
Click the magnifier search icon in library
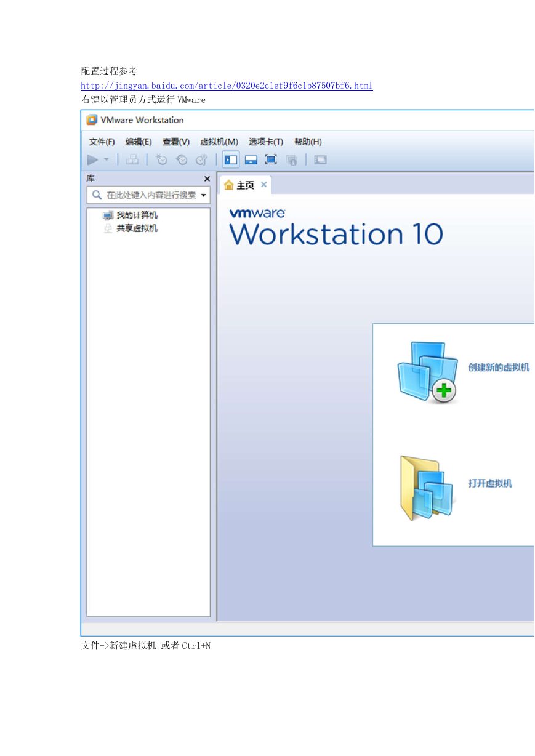point(97,195)
